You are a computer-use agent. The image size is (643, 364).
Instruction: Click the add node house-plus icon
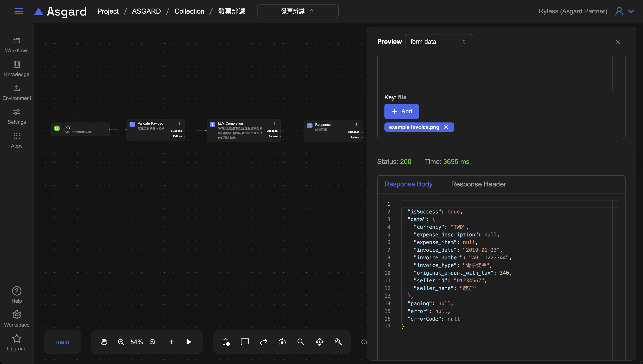click(x=226, y=342)
